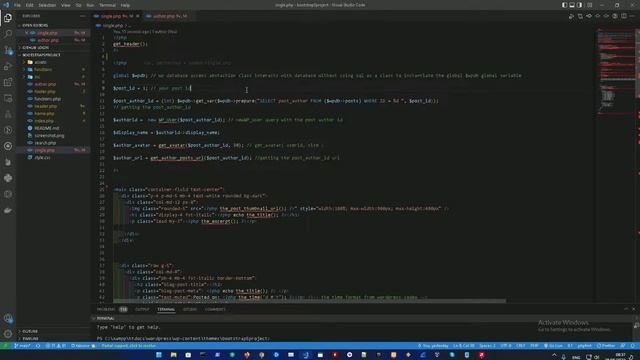Open the Selection menu

click(47, 5)
